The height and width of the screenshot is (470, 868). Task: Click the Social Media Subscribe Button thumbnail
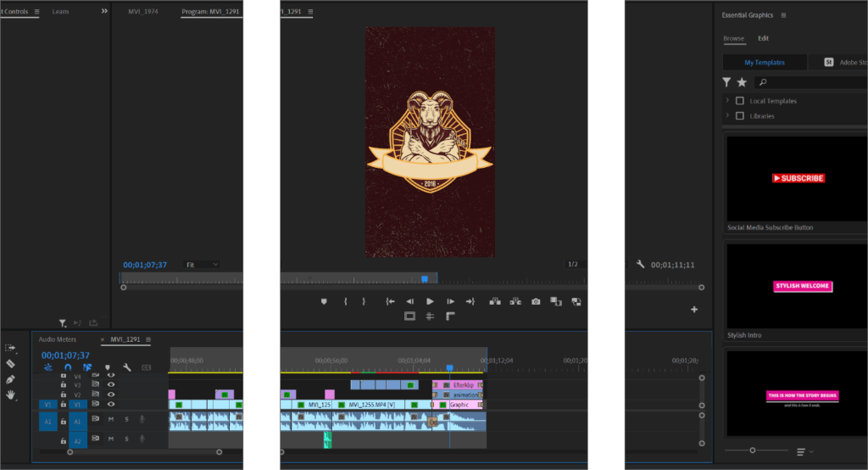click(x=798, y=179)
